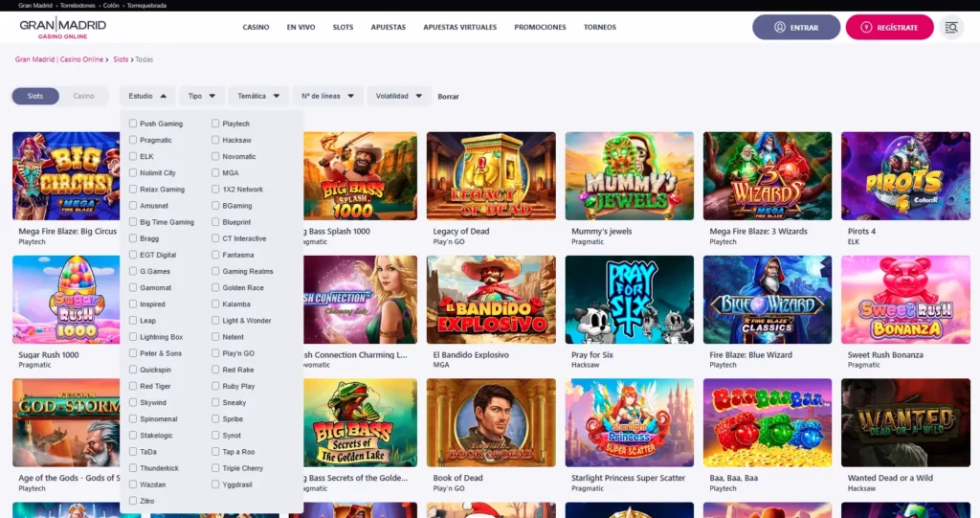Open the Sweet Rush Bonanza thumbnail

pyautogui.click(x=905, y=299)
